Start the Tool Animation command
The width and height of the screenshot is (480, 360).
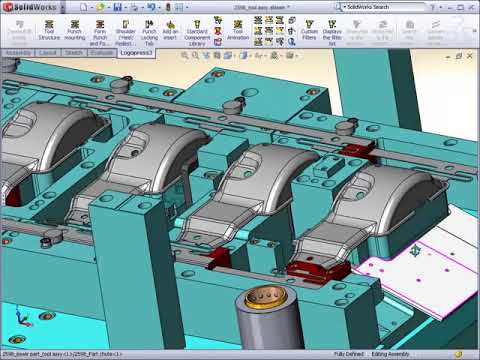[x=238, y=31]
